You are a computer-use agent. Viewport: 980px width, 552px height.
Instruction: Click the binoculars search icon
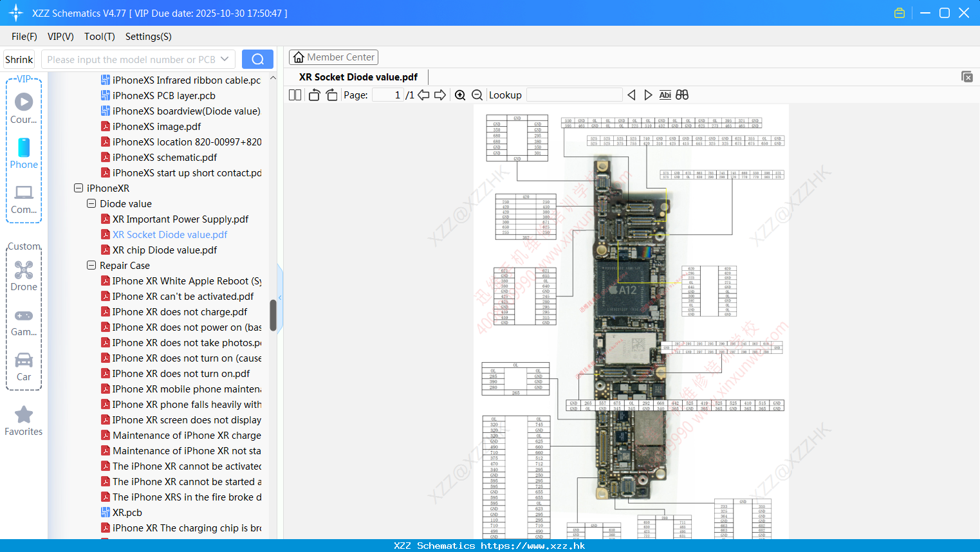682,95
